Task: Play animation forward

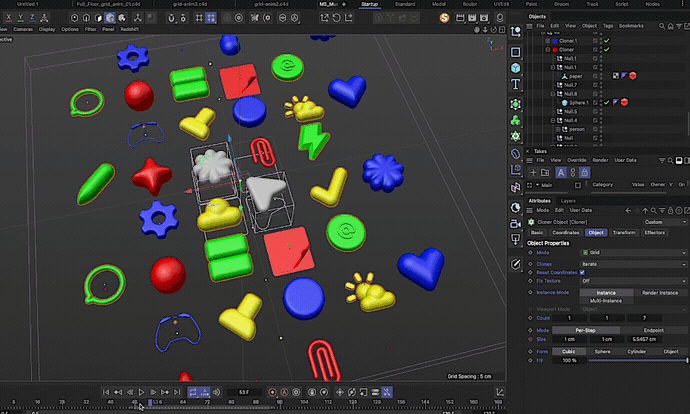Action: [141, 392]
